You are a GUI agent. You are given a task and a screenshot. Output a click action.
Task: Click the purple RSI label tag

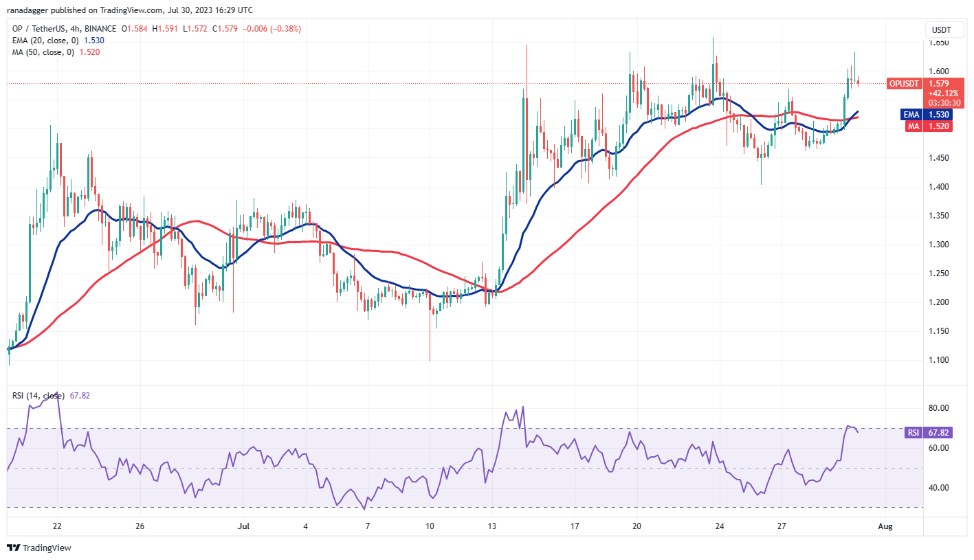click(x=913, y=432)
